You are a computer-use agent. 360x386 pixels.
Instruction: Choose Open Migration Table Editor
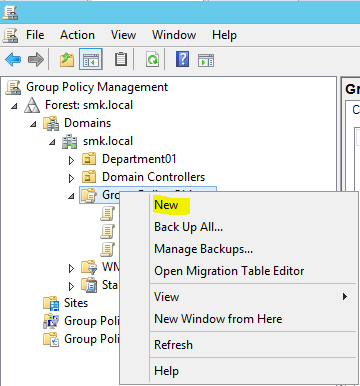[x=229, y=271]
